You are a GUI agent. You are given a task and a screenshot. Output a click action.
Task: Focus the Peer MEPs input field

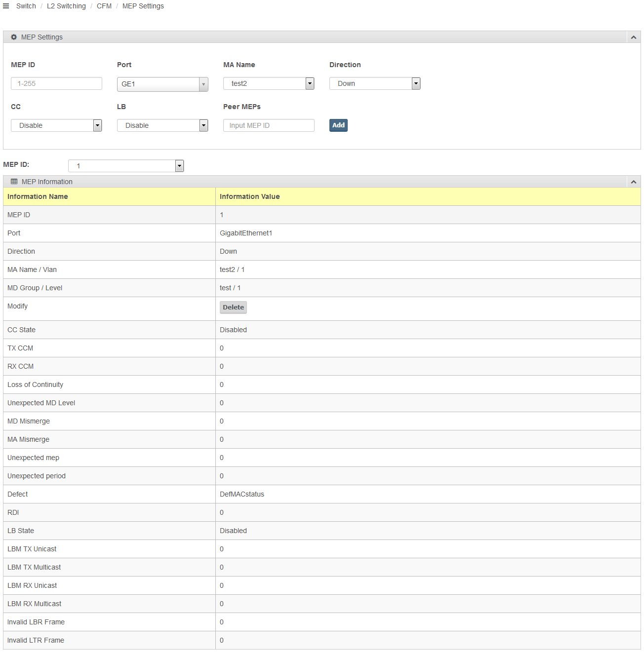(x=269, y=125)
